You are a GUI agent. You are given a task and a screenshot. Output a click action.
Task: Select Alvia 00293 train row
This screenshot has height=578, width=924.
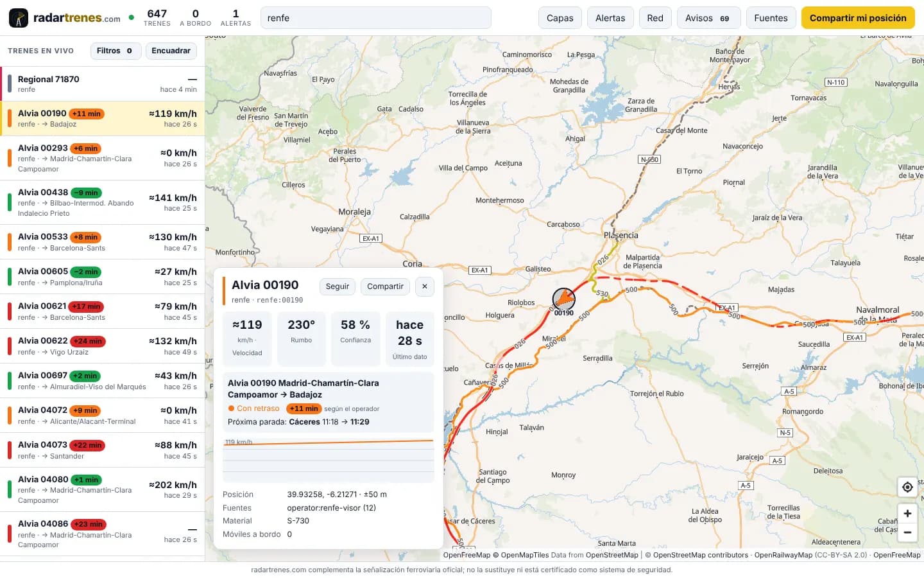click(x=103, y=158)
